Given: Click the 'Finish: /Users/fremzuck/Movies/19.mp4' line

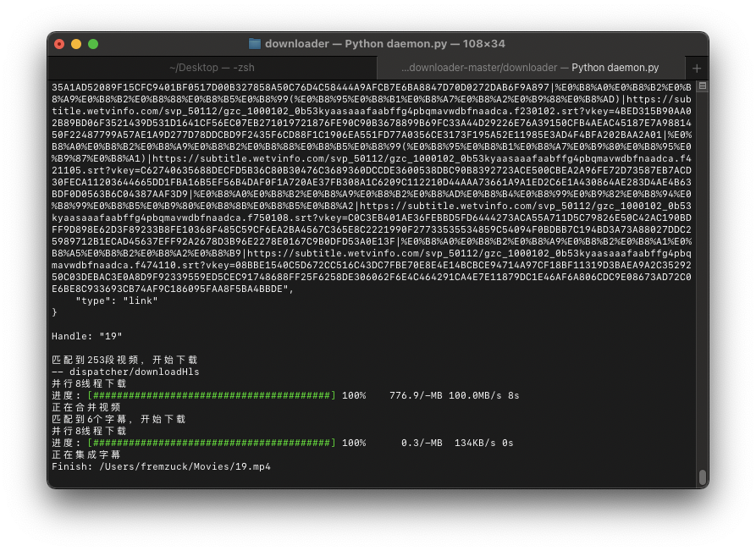Looking at the screenshot, I should click(161, 466).
